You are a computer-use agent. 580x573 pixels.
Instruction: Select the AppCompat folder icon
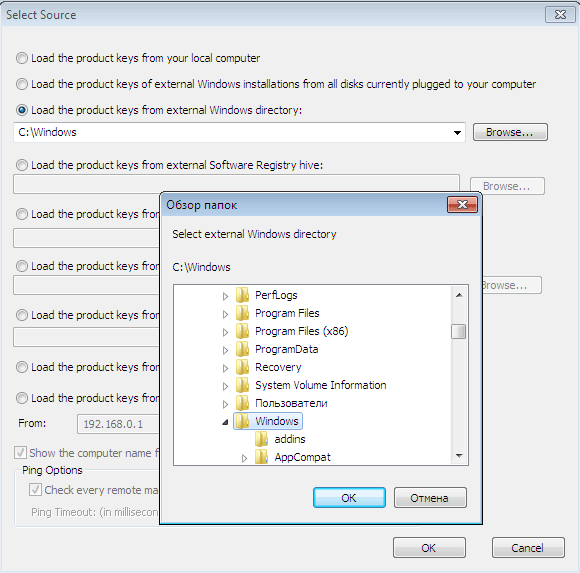coord(262,457)
